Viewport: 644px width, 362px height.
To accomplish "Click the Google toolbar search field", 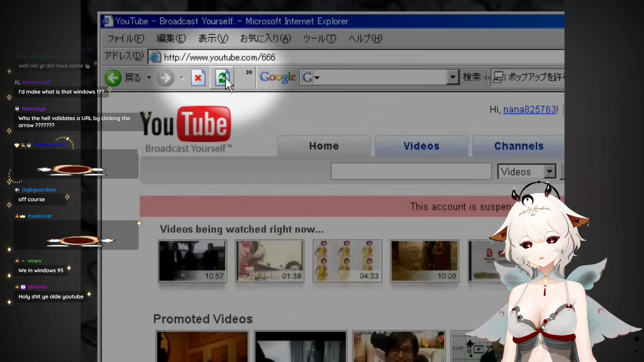I will pos(379,77).
